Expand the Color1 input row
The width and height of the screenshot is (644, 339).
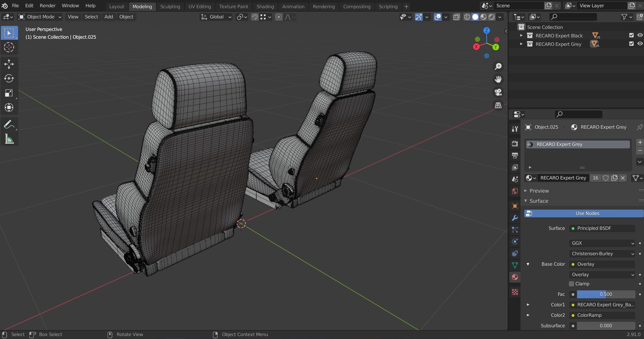(528, 304)
